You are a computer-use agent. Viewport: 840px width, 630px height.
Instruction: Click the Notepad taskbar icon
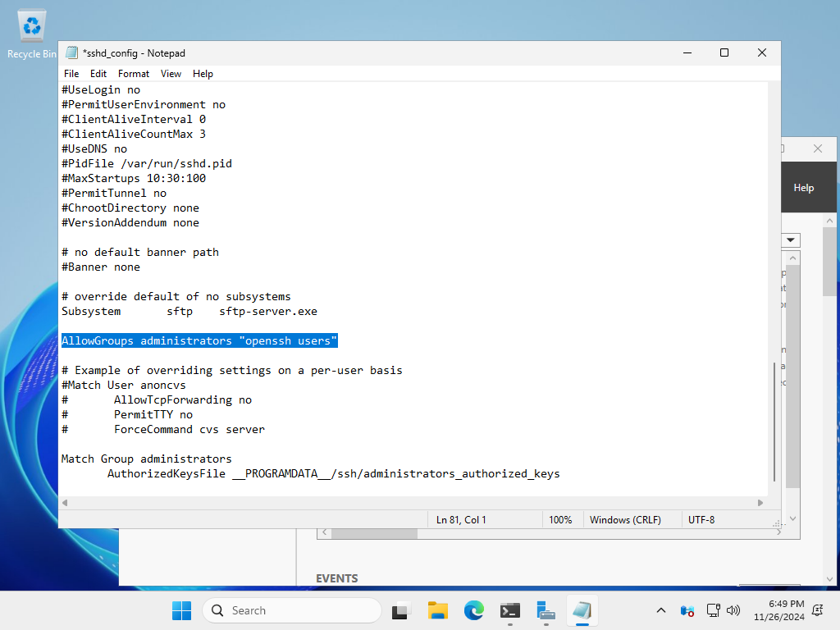point(582,610)
